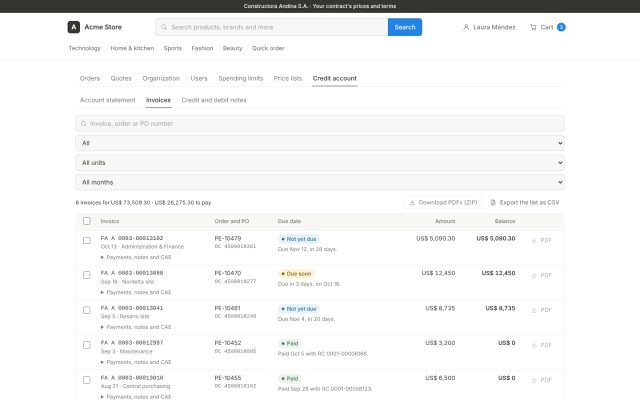Click the blue Search button
The width and height of the screenshot is (640, 400).
[x=405, y=27]
